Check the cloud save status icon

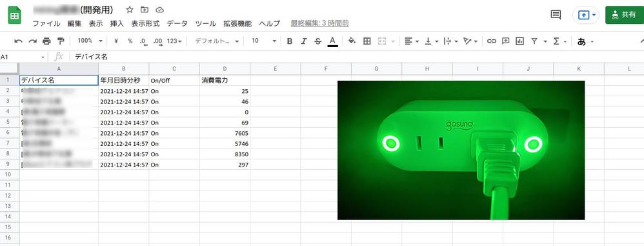(160, 10)
